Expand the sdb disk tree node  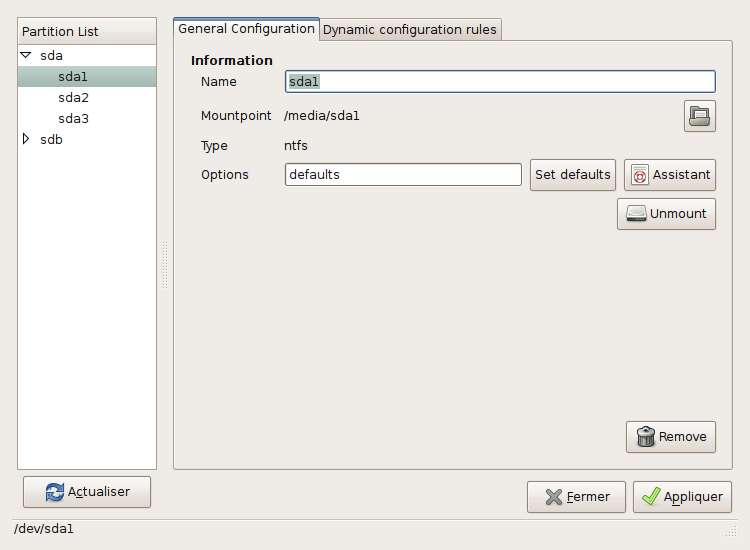(x=26, y=139)
